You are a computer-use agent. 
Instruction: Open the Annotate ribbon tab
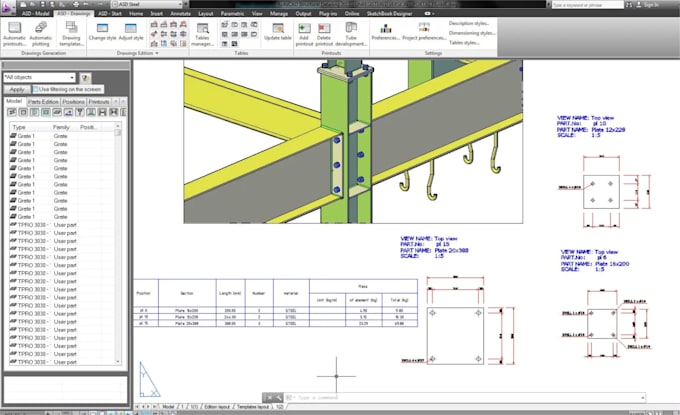180,13
